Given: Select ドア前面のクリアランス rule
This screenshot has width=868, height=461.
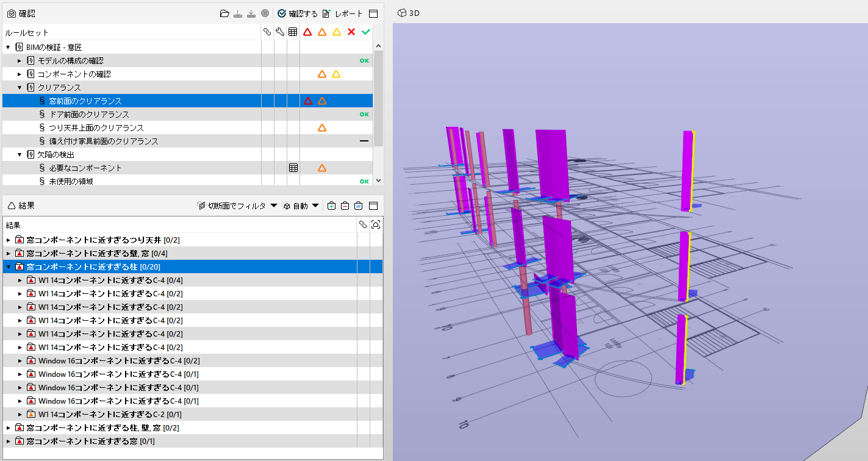Looking at the screenshot, I should click(x=89, y=115).
